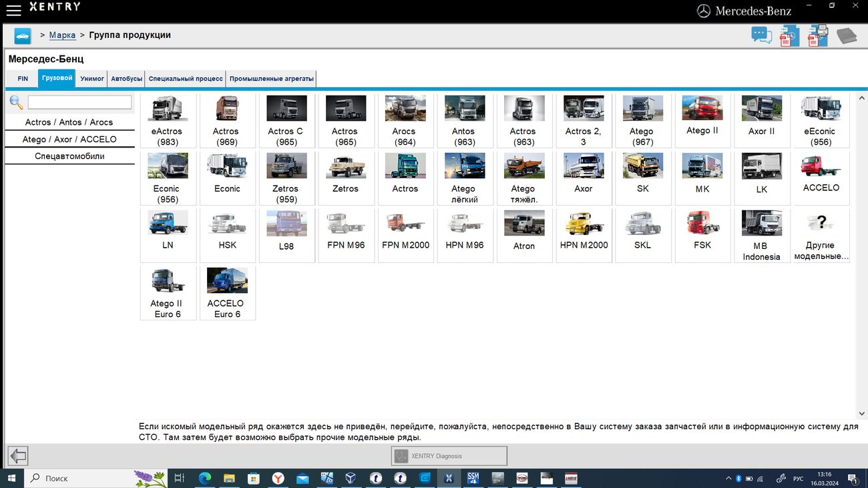The width and height of the screenshot is (868, 488).
Task: Click the blue car vehicle icon
Action: [23, 36]
